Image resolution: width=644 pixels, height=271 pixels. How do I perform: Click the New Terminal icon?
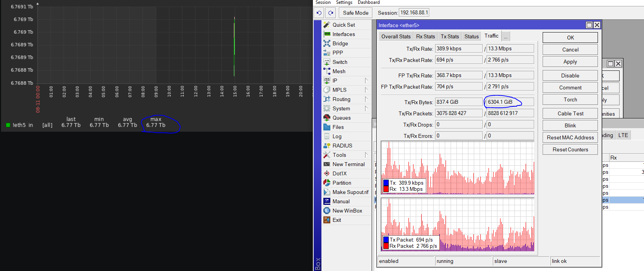[327, 164]
